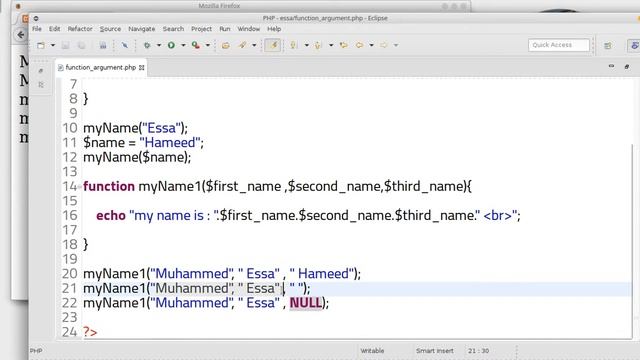Image resolution: width=640 pixels, height=360 pixels.
Task: Click the Search flashlight toolbar icon
Action: pyautogui.click(x=242, y=45)
